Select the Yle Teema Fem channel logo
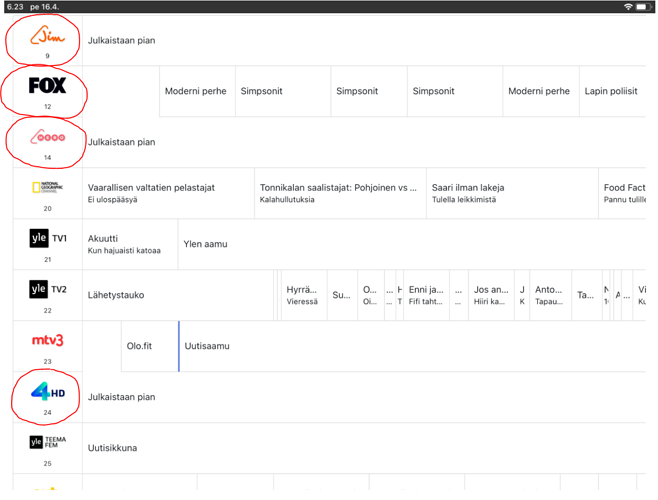This screenshot has height=500, width=658. click(x=47, y=443)
